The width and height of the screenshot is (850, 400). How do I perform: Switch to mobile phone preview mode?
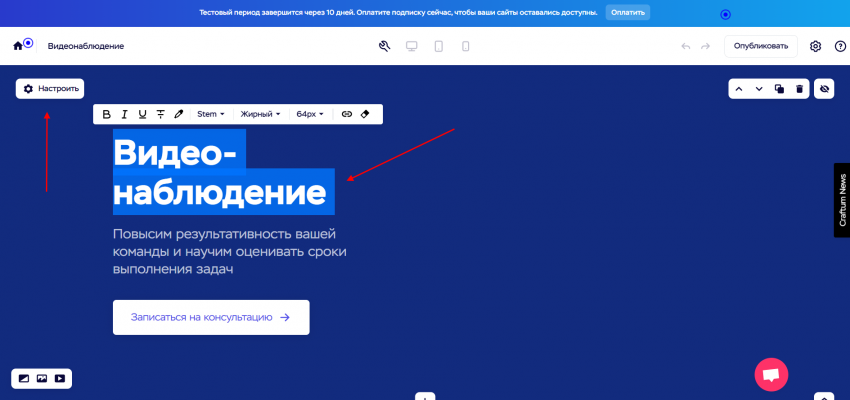[x=465, y=46]
